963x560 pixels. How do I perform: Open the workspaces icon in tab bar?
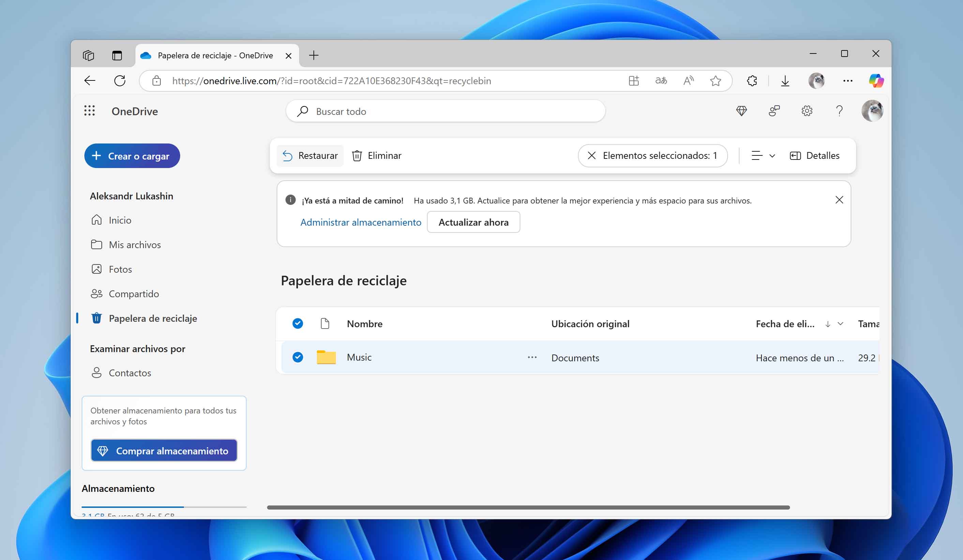tap(88, 56)
